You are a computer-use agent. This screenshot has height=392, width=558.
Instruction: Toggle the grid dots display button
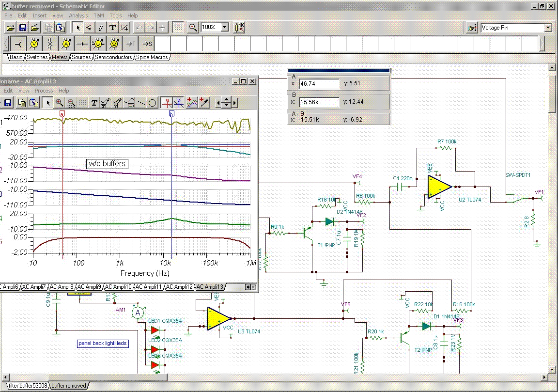(178, 28)
